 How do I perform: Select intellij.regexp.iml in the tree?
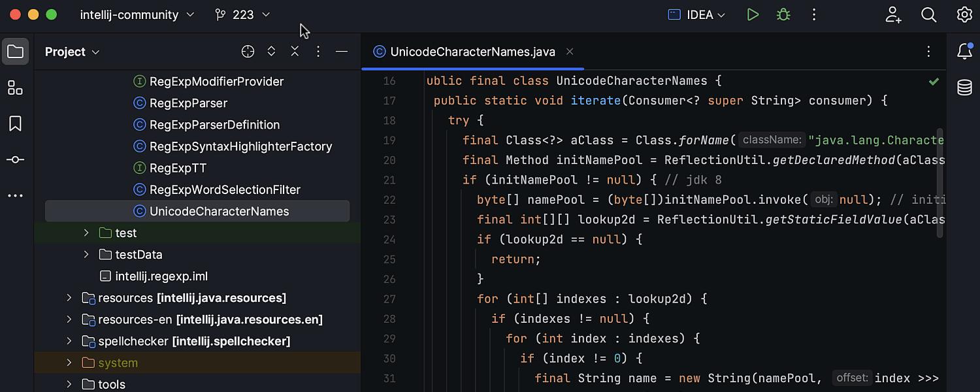pos(161,276)
